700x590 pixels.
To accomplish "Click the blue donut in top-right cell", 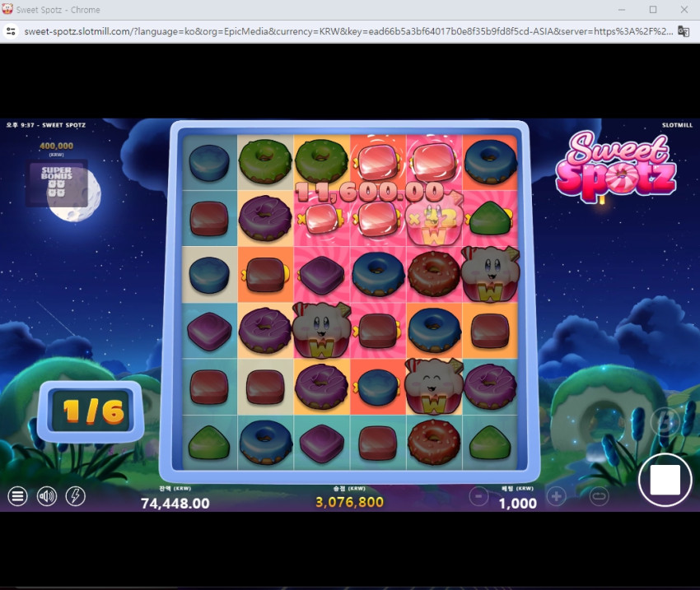I will [x=490, y=161].
